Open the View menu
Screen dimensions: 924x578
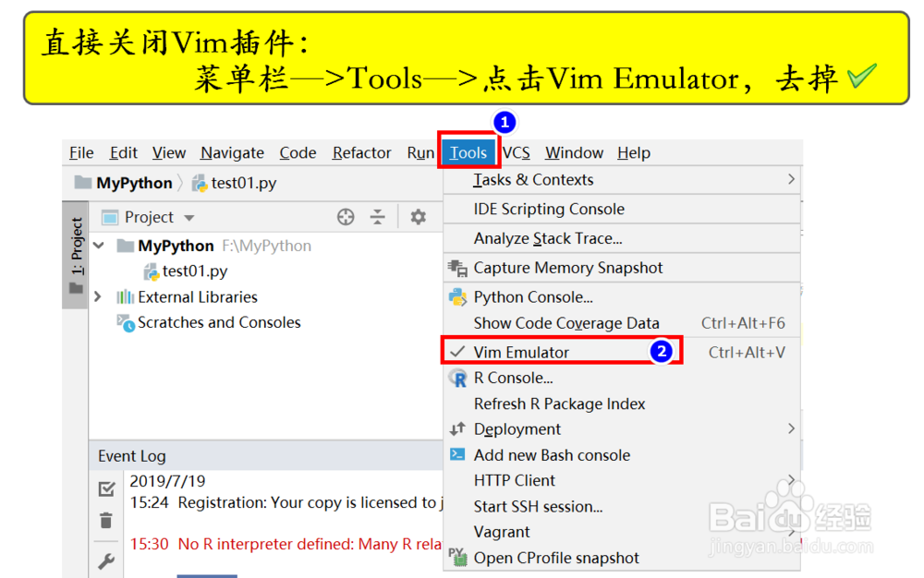tap(168, 153)
